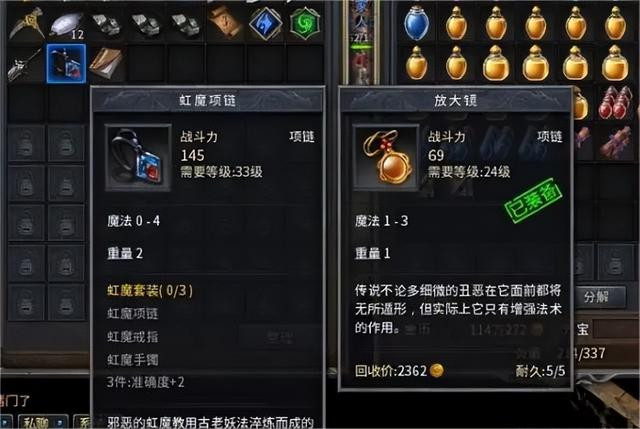This screenshot has width=640, height=429.
Task: Select the green spiral skill book
Action: point(305,23)
